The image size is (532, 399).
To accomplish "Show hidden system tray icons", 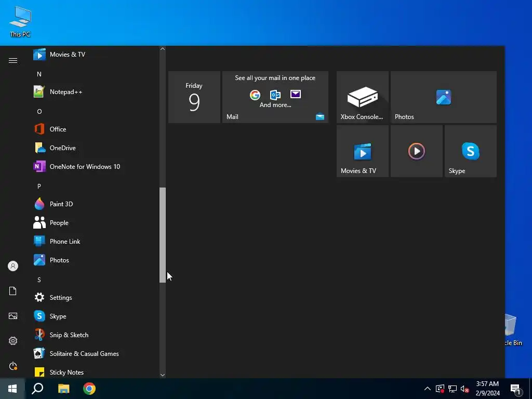I will pyautogui.click(x=428, y=389).
